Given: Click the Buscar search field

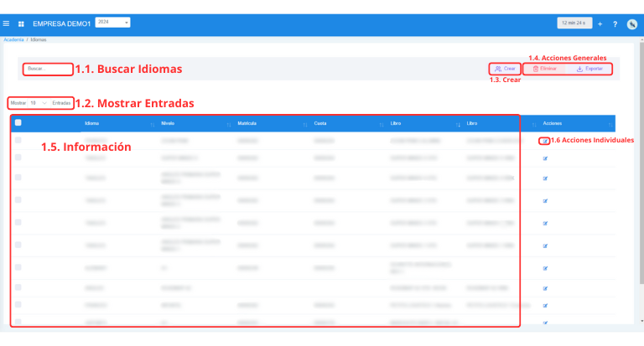Looking at the screenshot, I should tap(47, 69).
